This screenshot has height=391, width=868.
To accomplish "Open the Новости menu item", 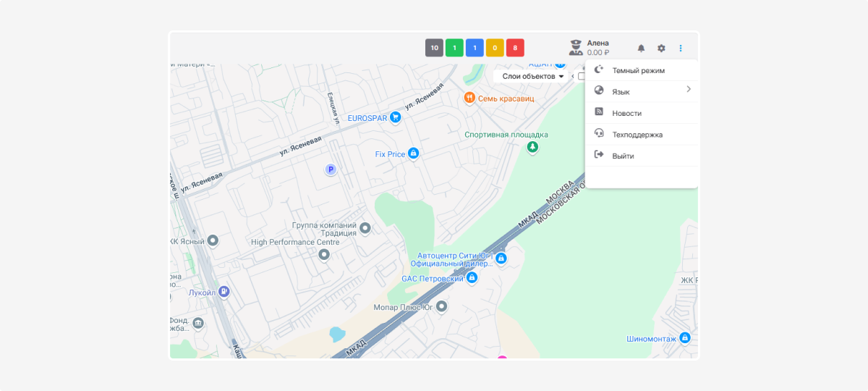I will pos(626,113).
